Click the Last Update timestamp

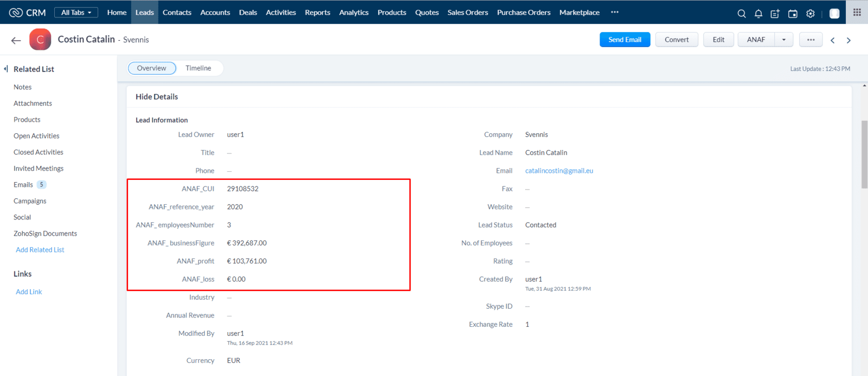pyautogui.click(x=820, y=69)
